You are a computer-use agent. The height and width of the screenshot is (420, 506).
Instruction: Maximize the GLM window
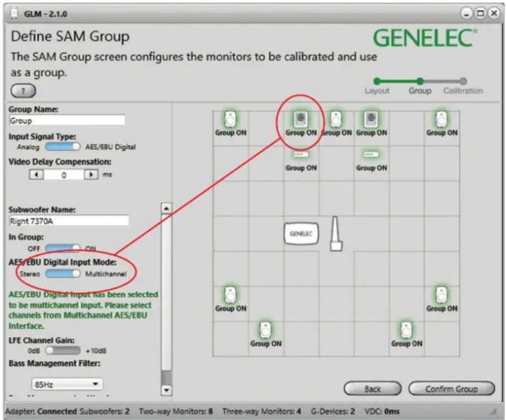tap(480, 14)
